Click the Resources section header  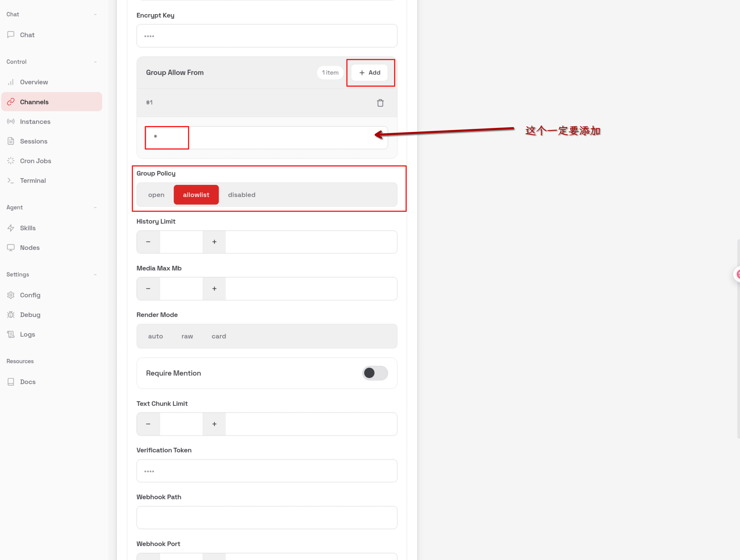(x=20, y=361)
